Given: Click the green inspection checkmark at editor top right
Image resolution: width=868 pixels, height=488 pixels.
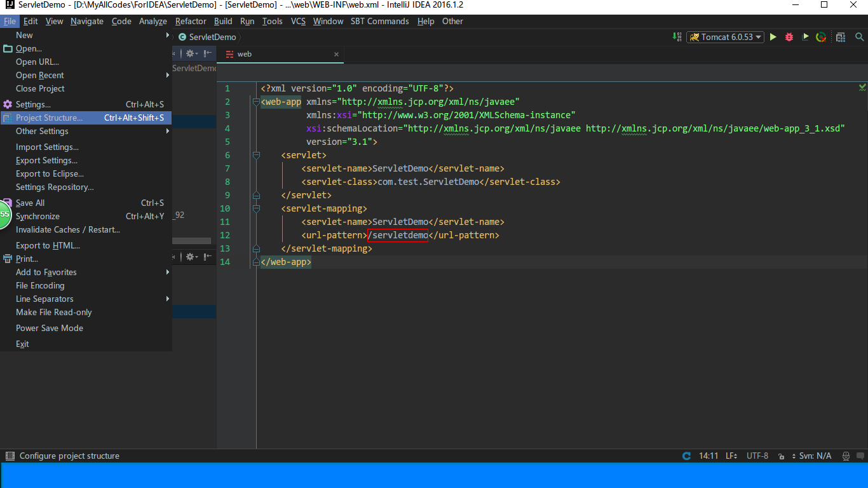Looking at the screenshot, I should pos(862,87).
